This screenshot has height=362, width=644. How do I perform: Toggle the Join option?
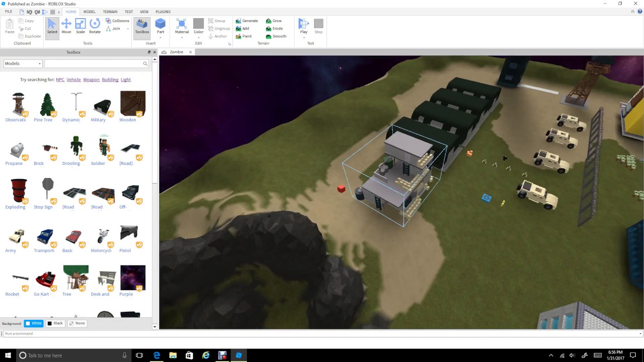tap(113, 28)
